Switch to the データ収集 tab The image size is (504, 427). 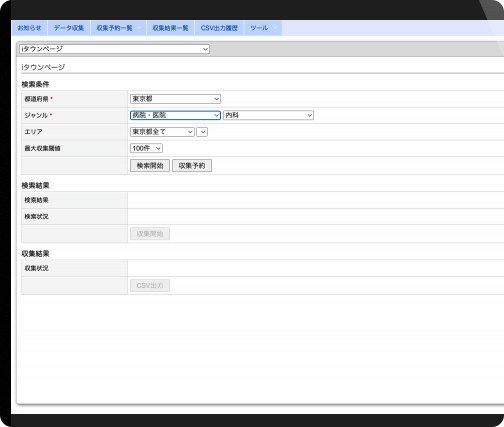69,28
